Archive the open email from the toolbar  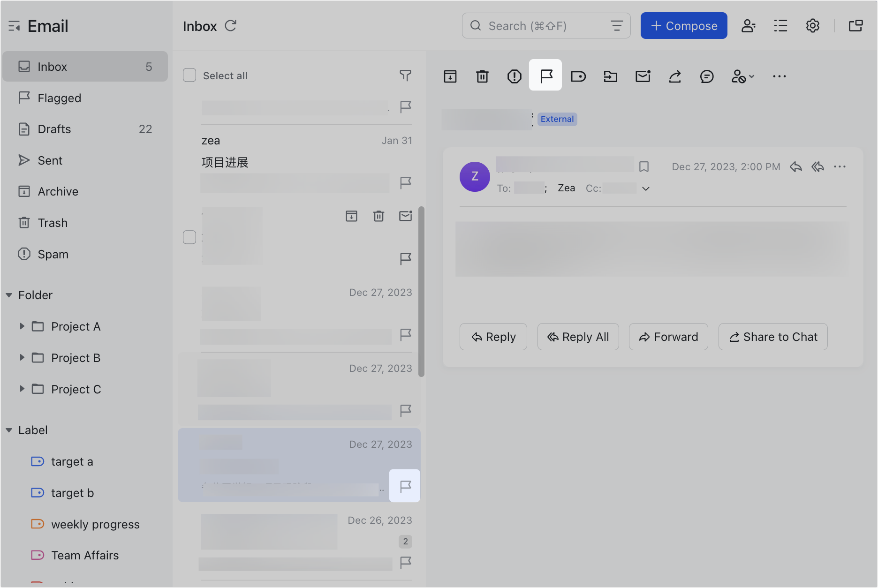tap(450, 75)
